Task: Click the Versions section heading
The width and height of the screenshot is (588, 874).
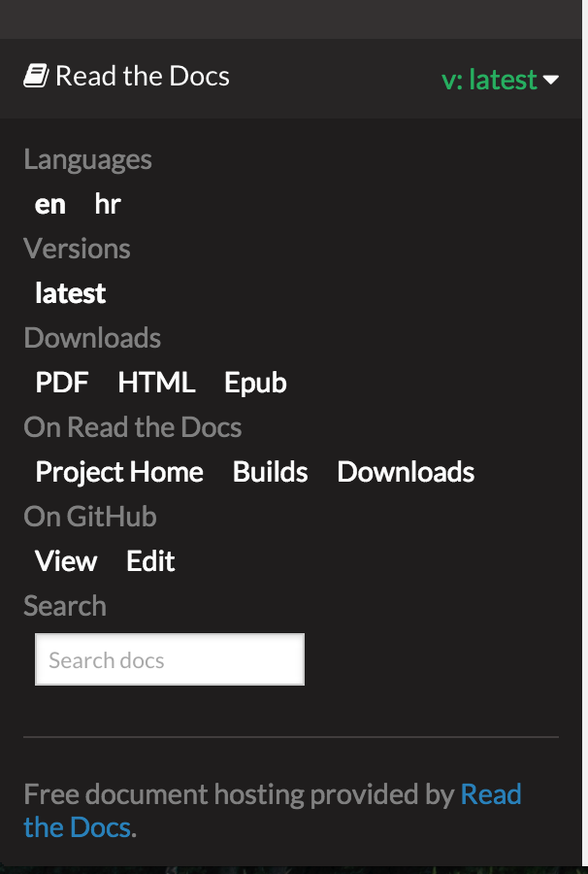Action: tap(77, 249)
